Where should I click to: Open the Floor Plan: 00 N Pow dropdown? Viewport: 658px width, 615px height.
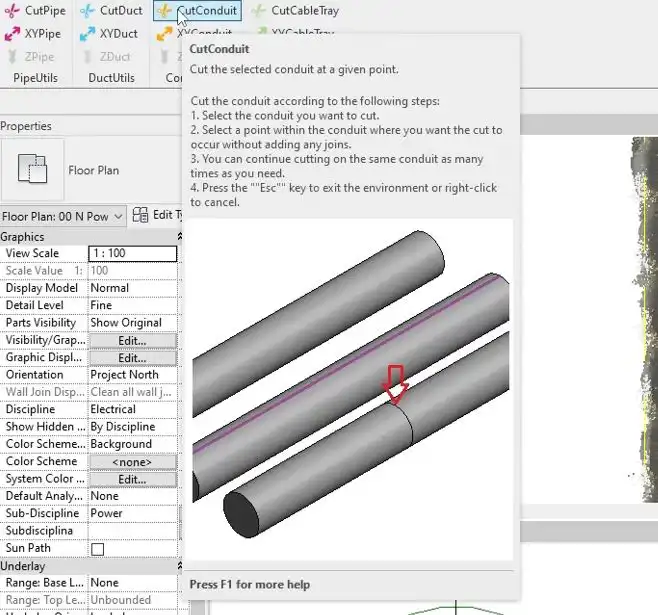(x=63, y=216)
